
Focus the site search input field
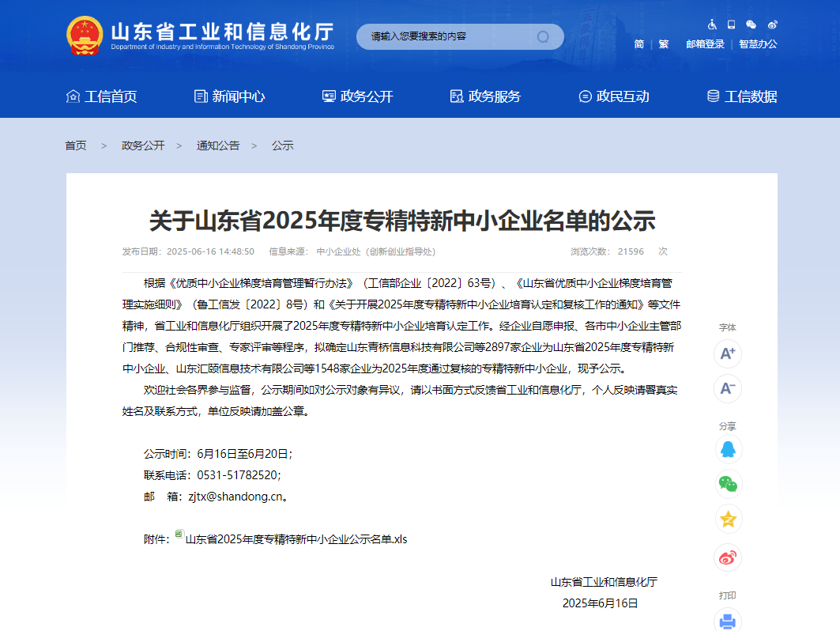click(x=450, y=36)
